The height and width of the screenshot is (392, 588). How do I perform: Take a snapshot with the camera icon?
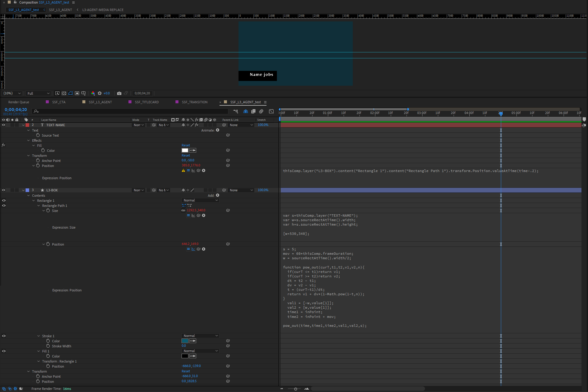click(x=119, y=93)
